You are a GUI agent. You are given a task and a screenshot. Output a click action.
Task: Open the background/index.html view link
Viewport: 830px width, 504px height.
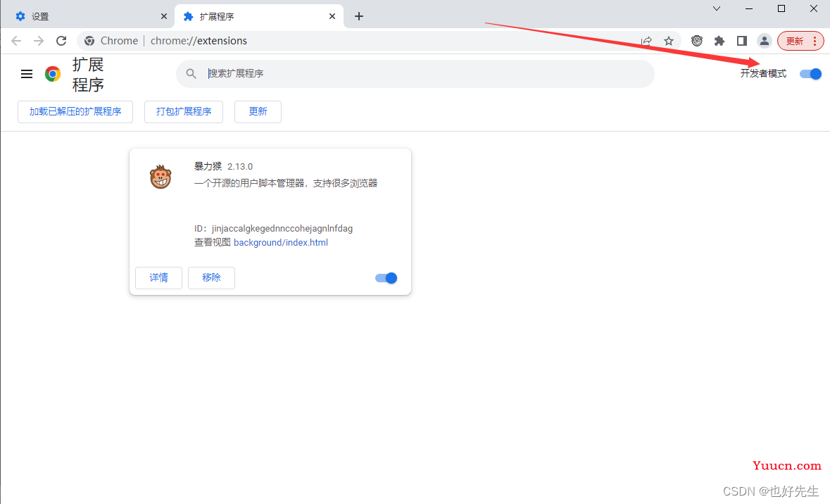pyautogui.click(x=281, y=242)
